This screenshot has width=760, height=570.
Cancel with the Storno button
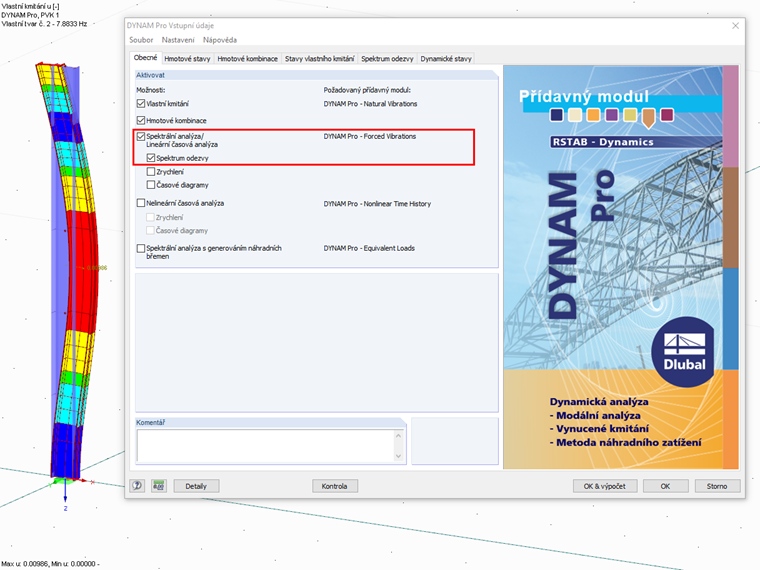point(717,486)
